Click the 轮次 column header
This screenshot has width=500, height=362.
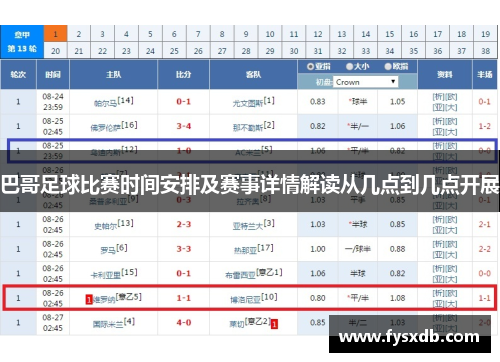click(18, 74)
